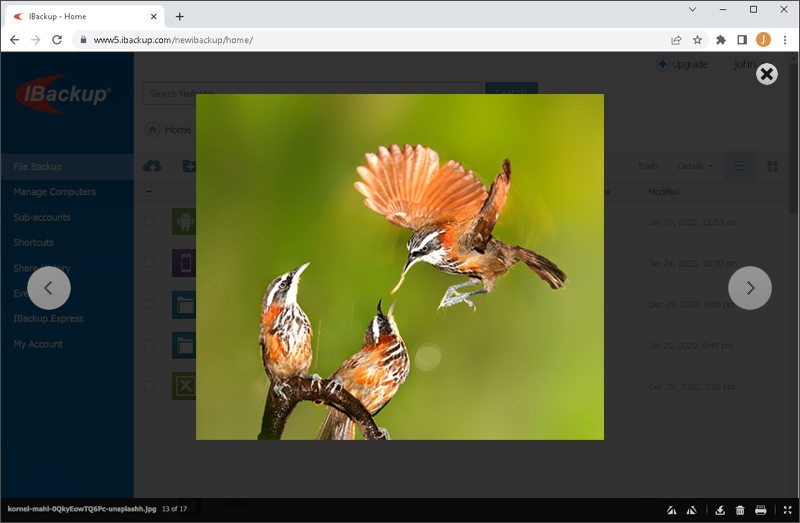Rotate the photo counter-clockwise

pos(672,510)
